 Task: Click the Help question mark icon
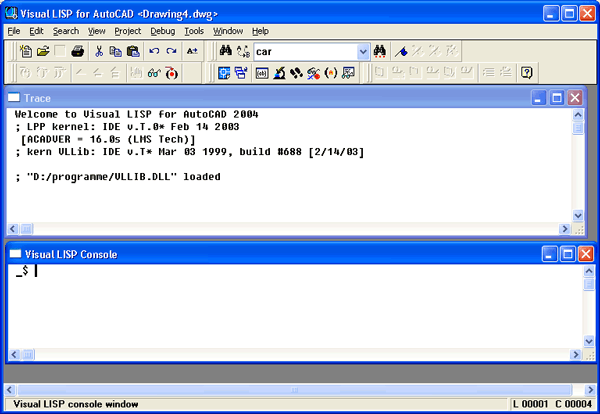tap(526, 72)
